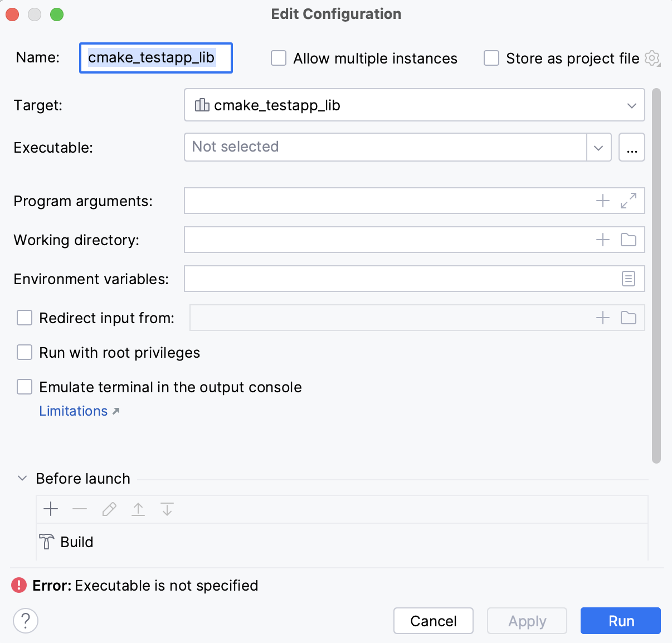The height and width of the screenshot is (643, 672).
Task: Insert a macro into Program arguments
Action: (x=602, y=201)
